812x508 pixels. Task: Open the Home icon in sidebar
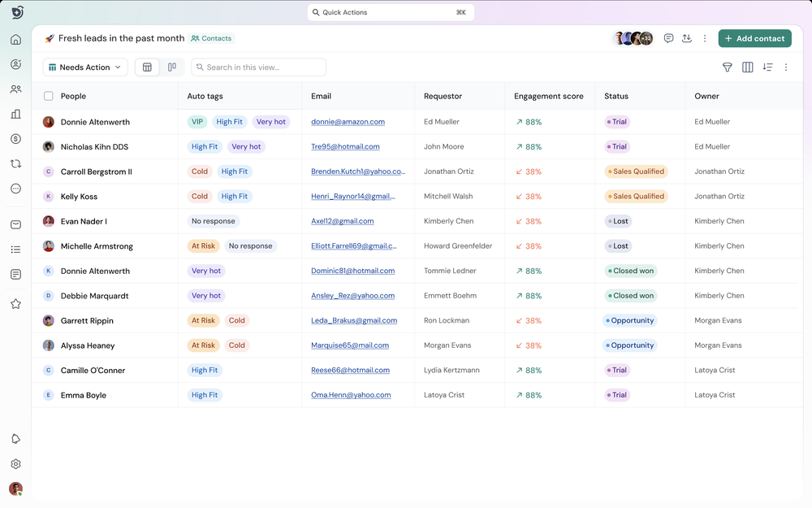coord(16,39)
